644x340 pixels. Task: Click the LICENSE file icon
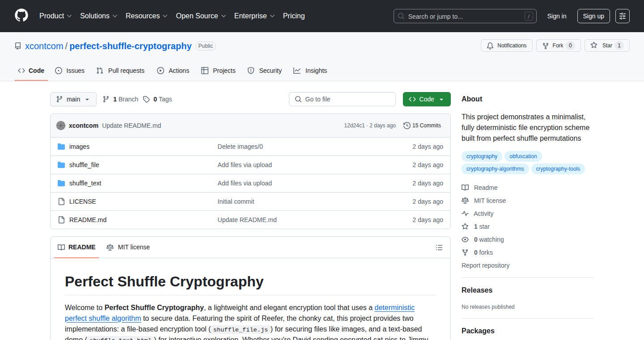[61, 201]
